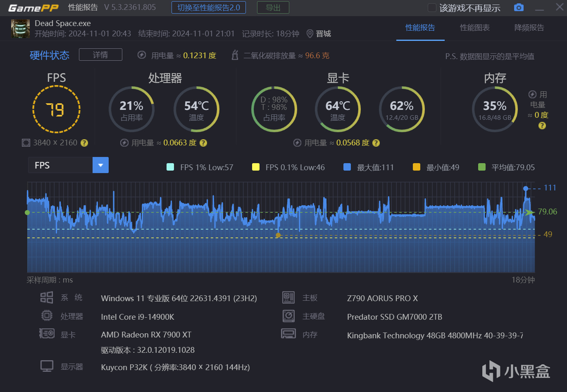The image size is (567, 392).
Task: Click the 内存 RAM icon in specs list
Action: click(x=288, y=334)
